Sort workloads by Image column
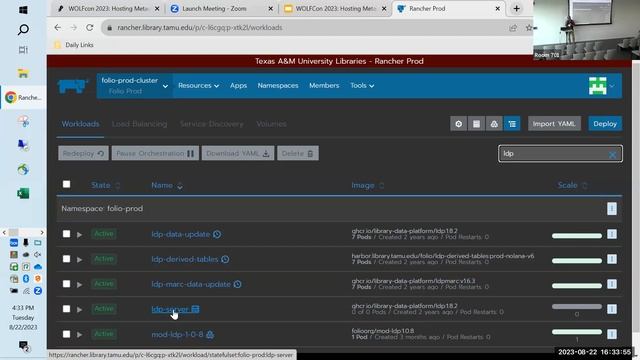This screenshot has width=640, height=360. (367, 185)
